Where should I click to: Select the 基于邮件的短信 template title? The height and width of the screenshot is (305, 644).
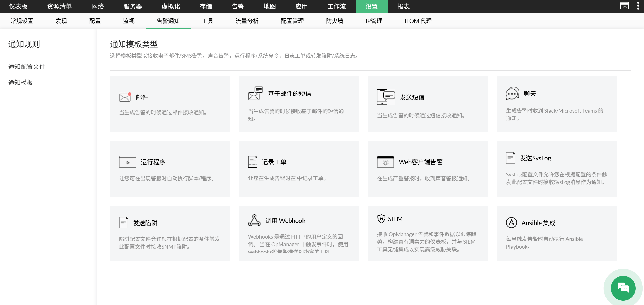coord(290,94)
